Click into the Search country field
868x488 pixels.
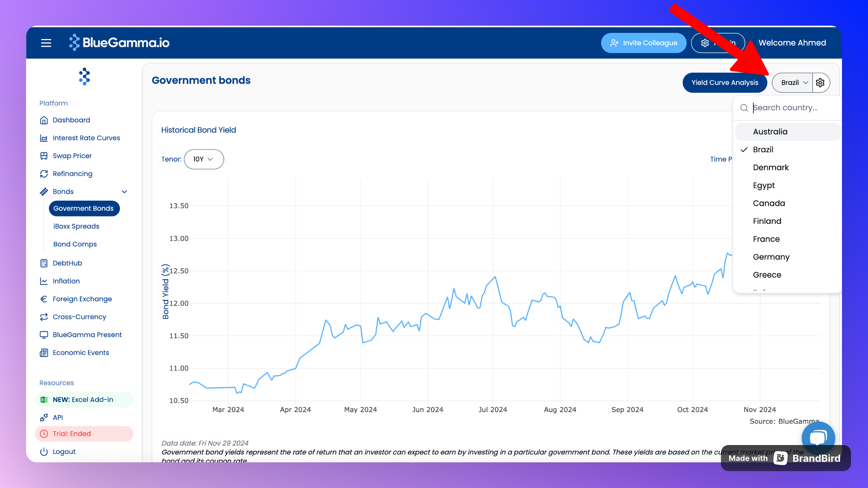pyautogui.click(x=792, y=108)
